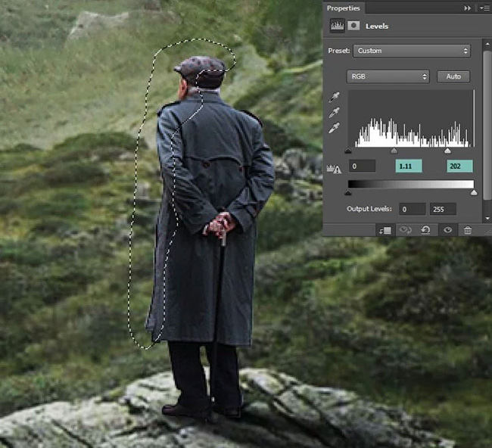Toggle clip adjustment to layer icon

385,231
